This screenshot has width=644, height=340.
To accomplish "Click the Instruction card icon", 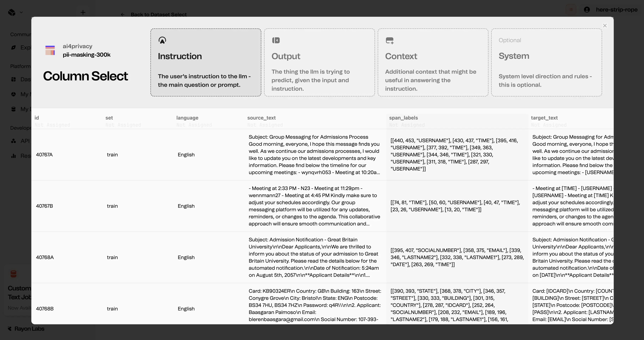I will tap(162, 40).
